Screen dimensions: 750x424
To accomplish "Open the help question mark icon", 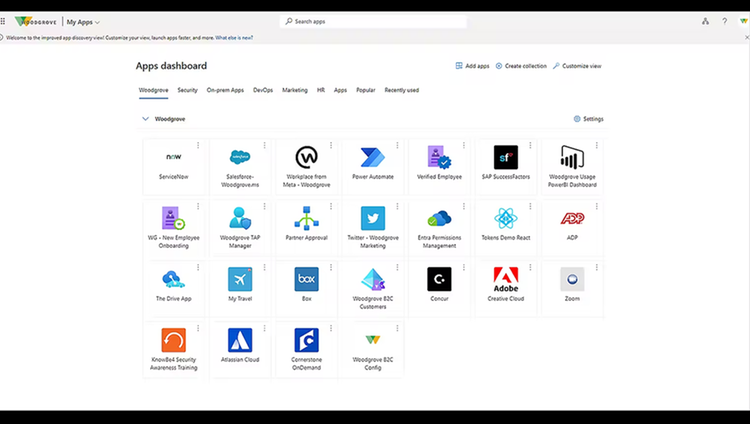I will pos(725,21).
